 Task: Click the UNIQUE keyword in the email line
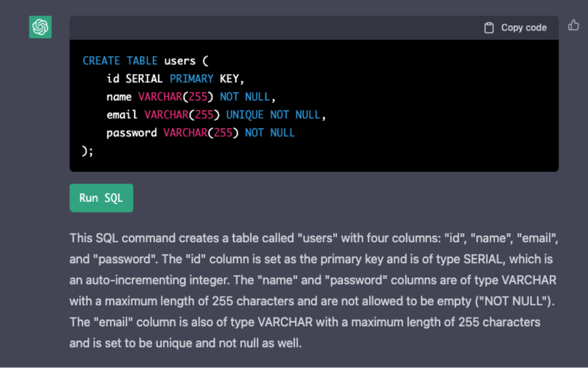tap(245, 115)
